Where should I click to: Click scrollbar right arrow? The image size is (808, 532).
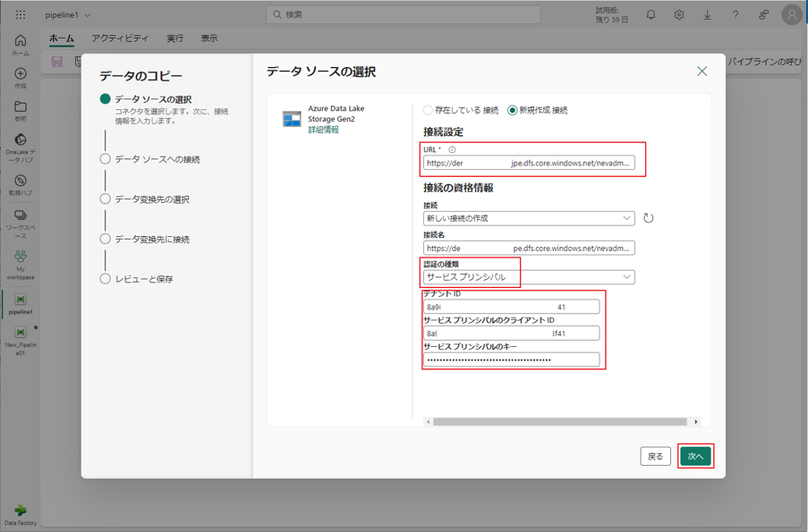point(696,422)
